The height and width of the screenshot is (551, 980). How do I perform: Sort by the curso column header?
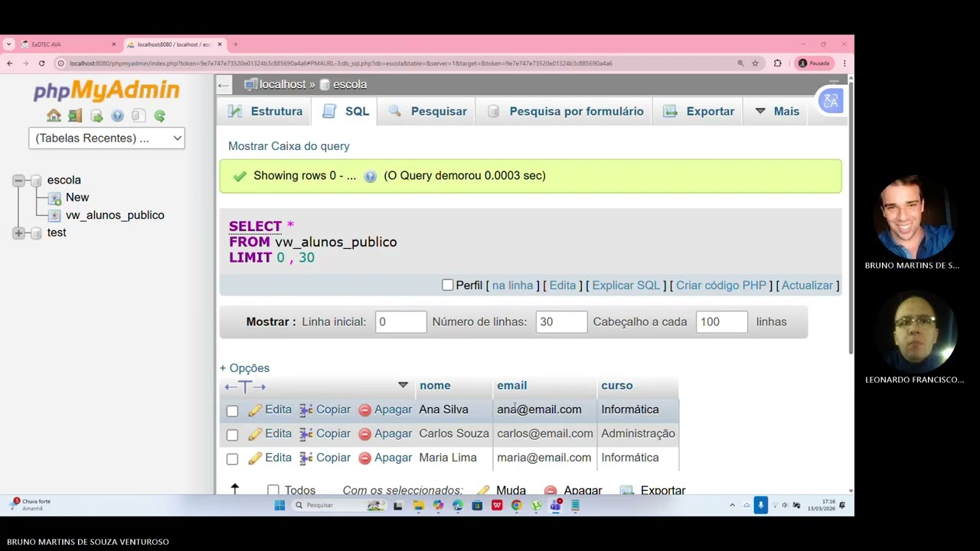(617, 386)
